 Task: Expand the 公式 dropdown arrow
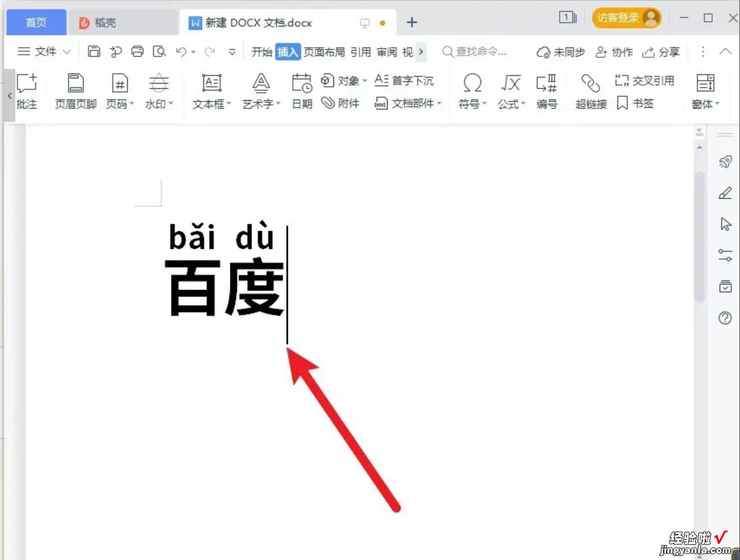tap(523, 104)
